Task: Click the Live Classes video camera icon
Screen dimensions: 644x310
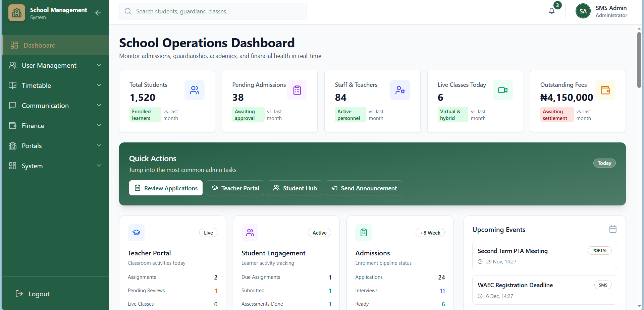Action: click(502, 90)
